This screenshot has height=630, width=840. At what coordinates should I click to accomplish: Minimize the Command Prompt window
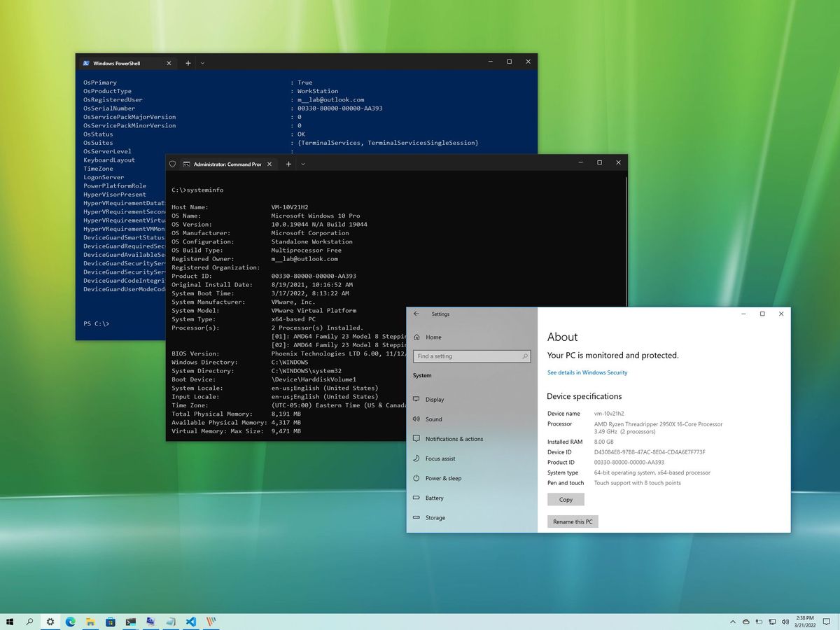point(580,162)
